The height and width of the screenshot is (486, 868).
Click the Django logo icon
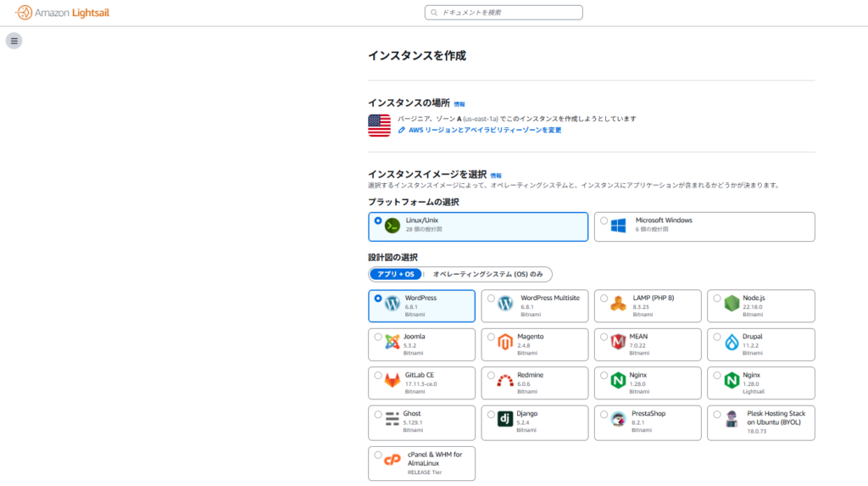505,418
